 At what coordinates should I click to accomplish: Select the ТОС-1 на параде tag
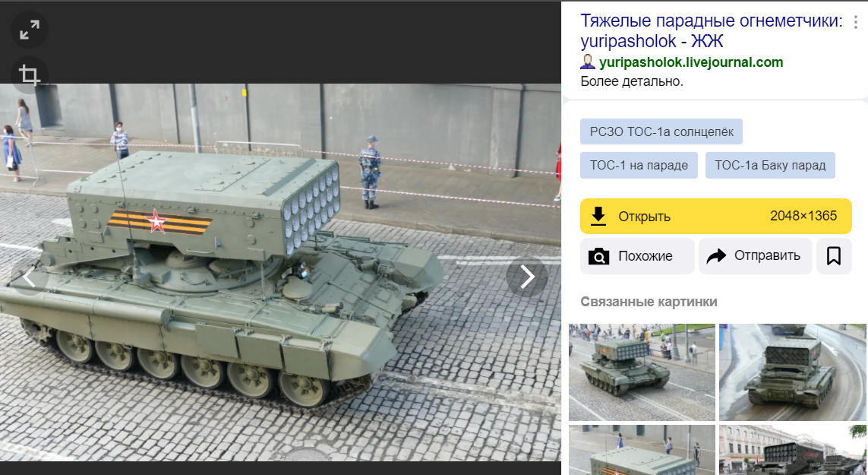click(x=639, y=165)
